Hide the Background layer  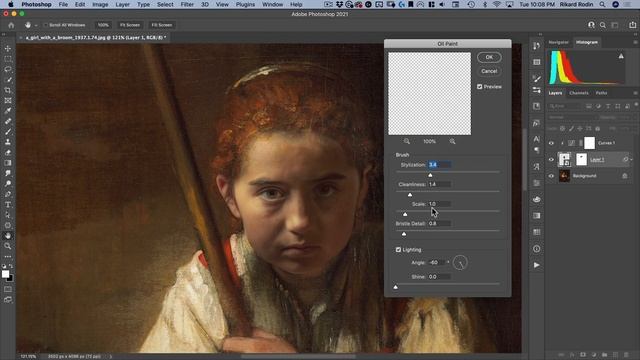point(551,176)
